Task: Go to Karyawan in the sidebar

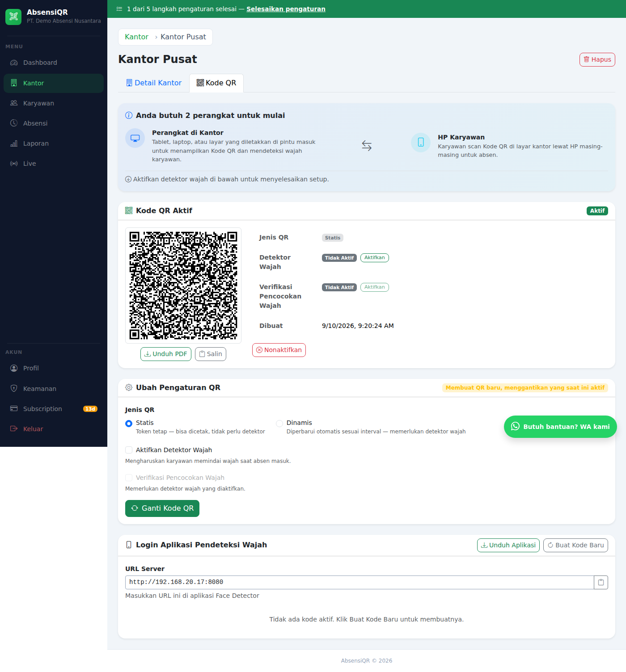Action: pyautogui.click(x=54, y=103)
